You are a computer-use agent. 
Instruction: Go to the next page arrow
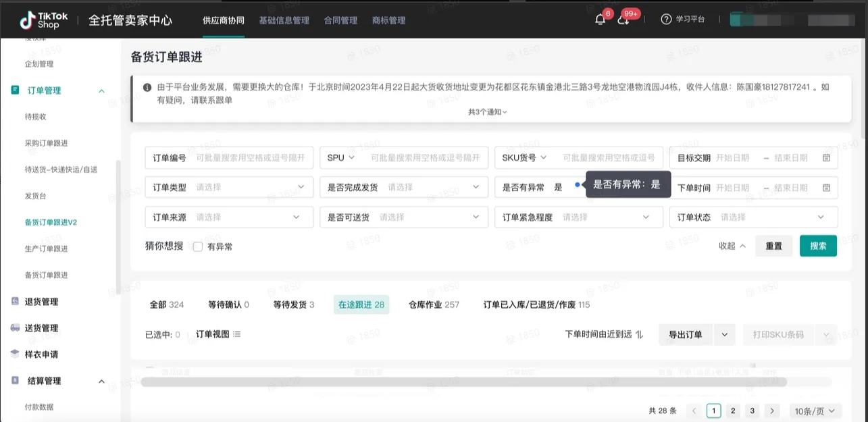point(773,411)
